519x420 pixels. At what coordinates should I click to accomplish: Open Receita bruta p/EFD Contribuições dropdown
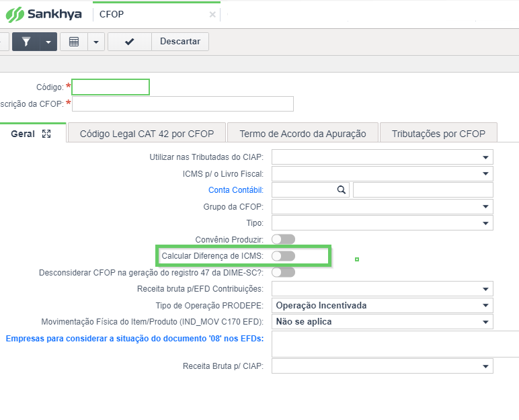[x=383, y=288]
